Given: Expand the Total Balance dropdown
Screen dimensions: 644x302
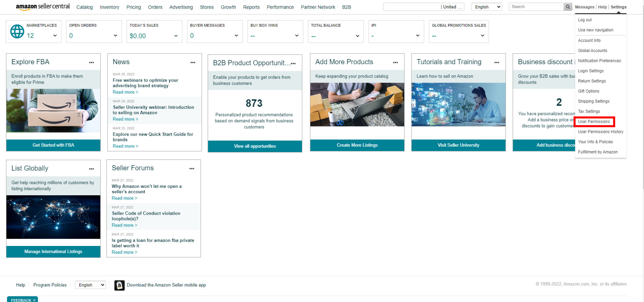Looking at the screenshot, I should pos(357,36).
